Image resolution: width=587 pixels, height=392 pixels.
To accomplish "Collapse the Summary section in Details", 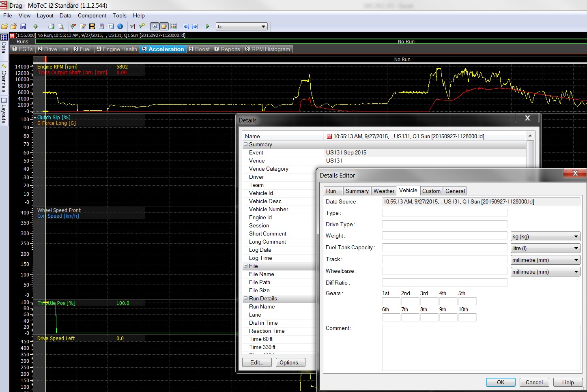I will click(245, 144).
